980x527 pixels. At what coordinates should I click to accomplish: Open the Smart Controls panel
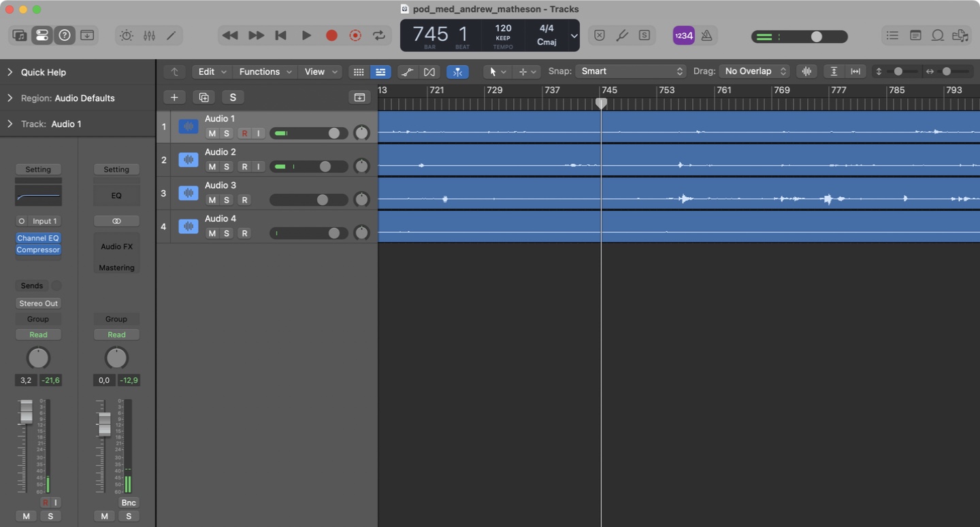[127, 35]
